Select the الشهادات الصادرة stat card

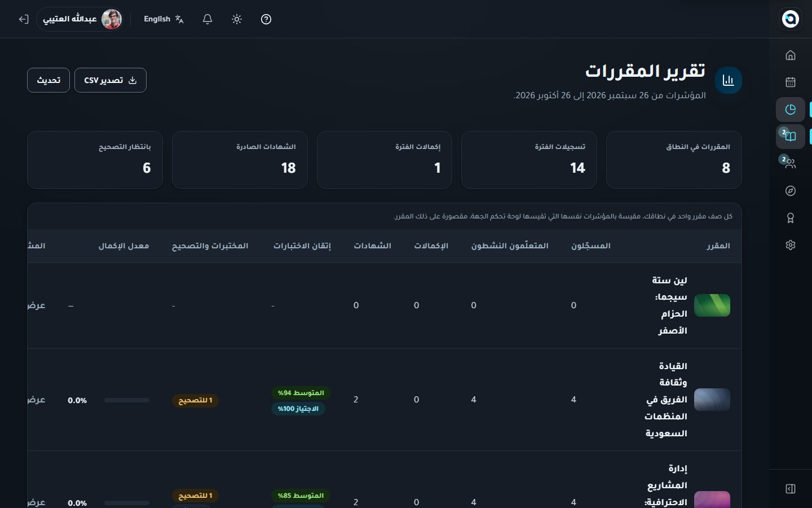(240, 160)
